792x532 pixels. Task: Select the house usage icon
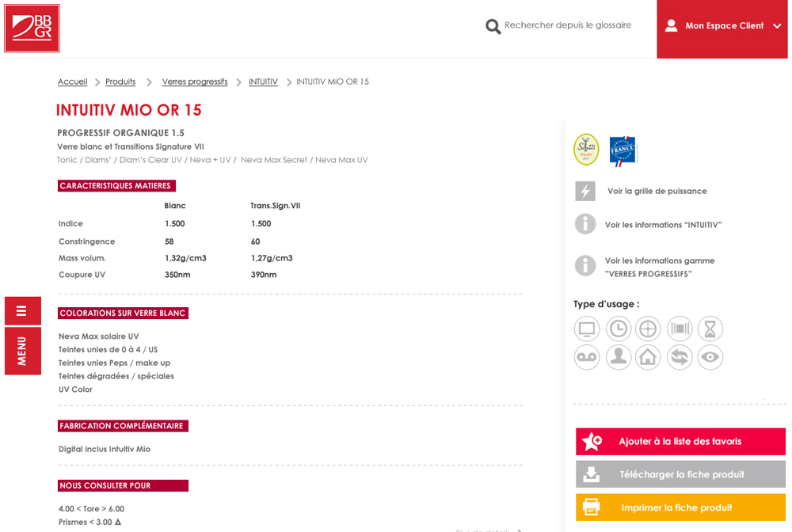pyautogui.click(x=648, y=357)
